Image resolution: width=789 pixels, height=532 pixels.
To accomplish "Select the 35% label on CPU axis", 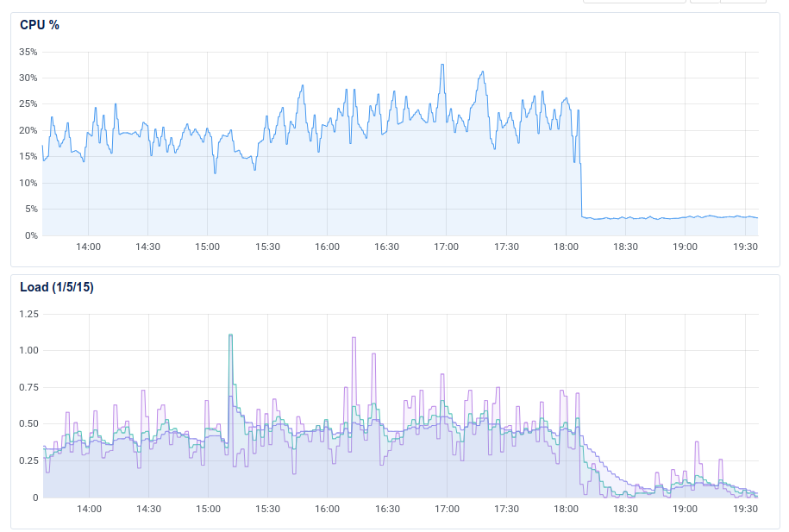I will [28, 52].
